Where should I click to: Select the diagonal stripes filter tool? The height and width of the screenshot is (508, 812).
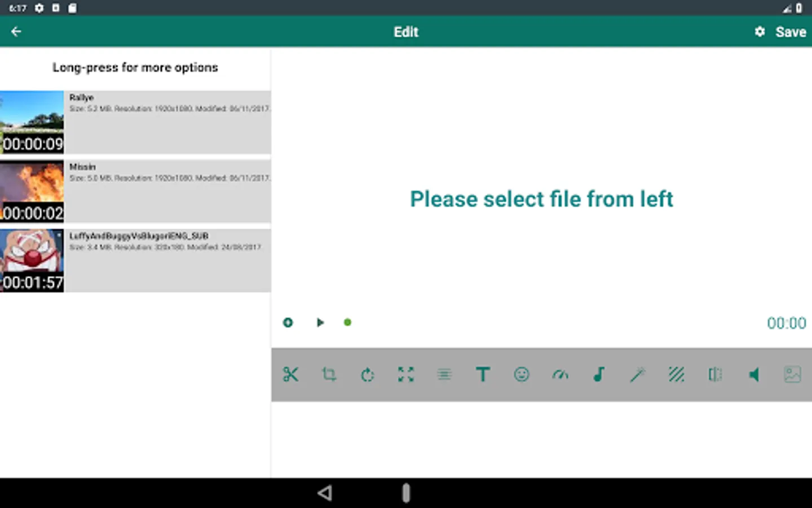click(676, 374)
